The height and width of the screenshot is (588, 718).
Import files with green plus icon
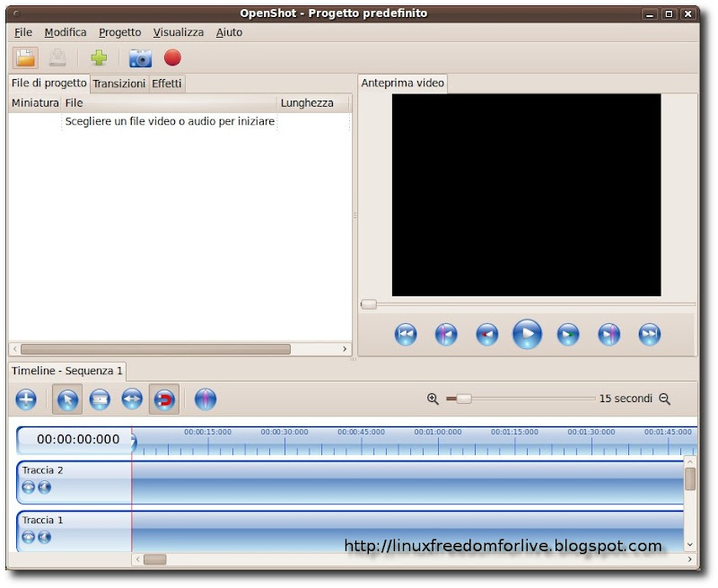coord(99,58)
